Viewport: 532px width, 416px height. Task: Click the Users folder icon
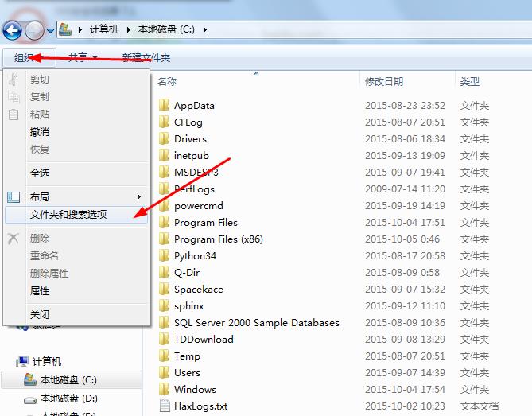coord(165,372)
